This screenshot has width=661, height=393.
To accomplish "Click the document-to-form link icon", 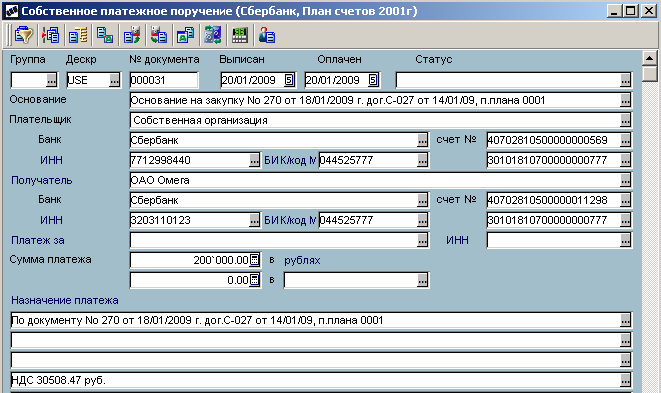I will 105,35.
